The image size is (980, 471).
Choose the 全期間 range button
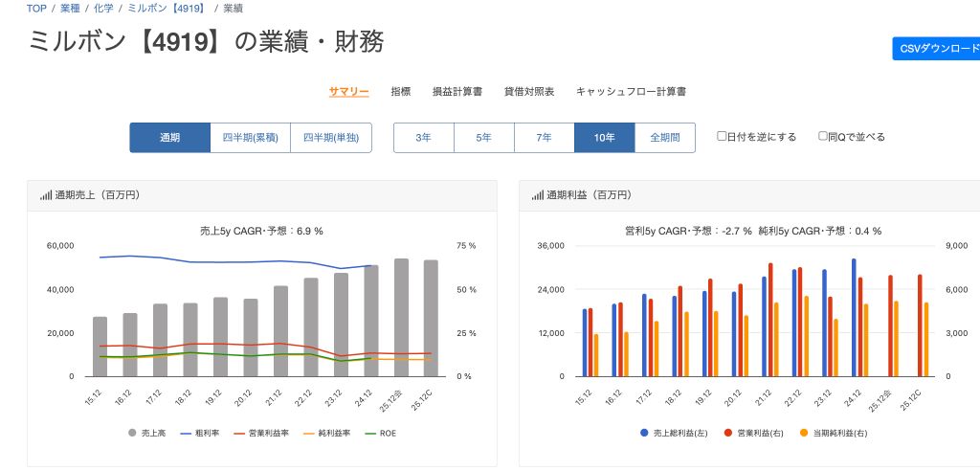click(x=665, y=138)
